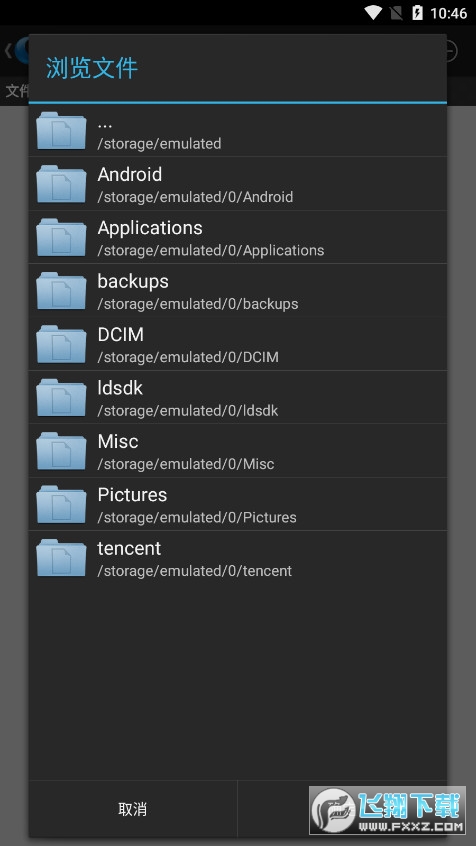The image size is (476, 846).
Task: Tap the ldsdk folder icon
Action: [61, 398]
